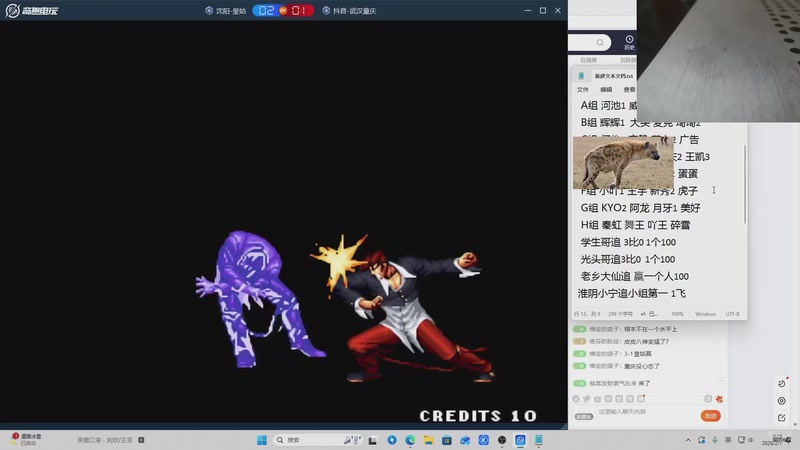Click the grey square icon left of the red gift
Screen dimensions: 800x450
point(708,399)
